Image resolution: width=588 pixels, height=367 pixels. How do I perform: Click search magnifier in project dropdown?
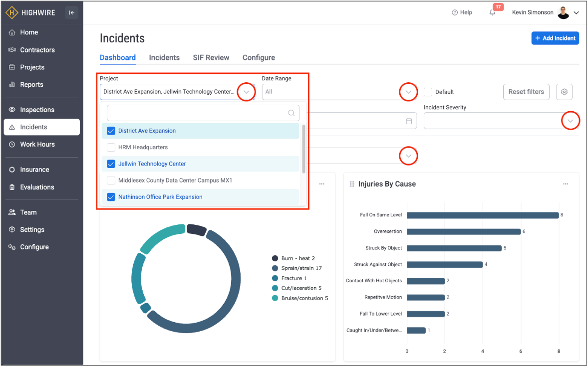pos(292,113)
